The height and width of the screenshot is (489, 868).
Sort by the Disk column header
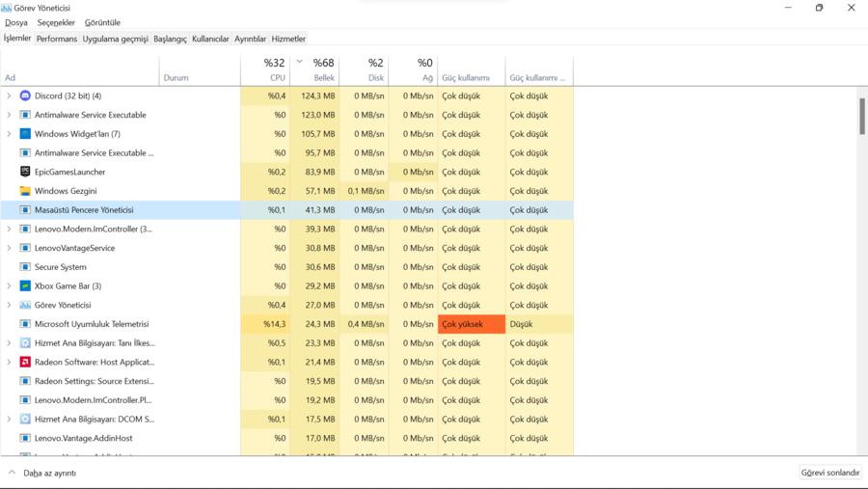[x=364, y=70]
